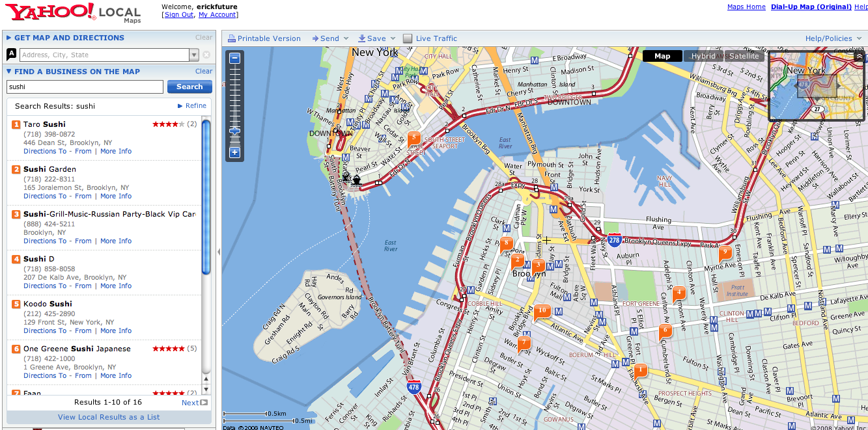868x430 pixels.
Task: Open the Taro Sushi result title
Action: coord(44,124)
